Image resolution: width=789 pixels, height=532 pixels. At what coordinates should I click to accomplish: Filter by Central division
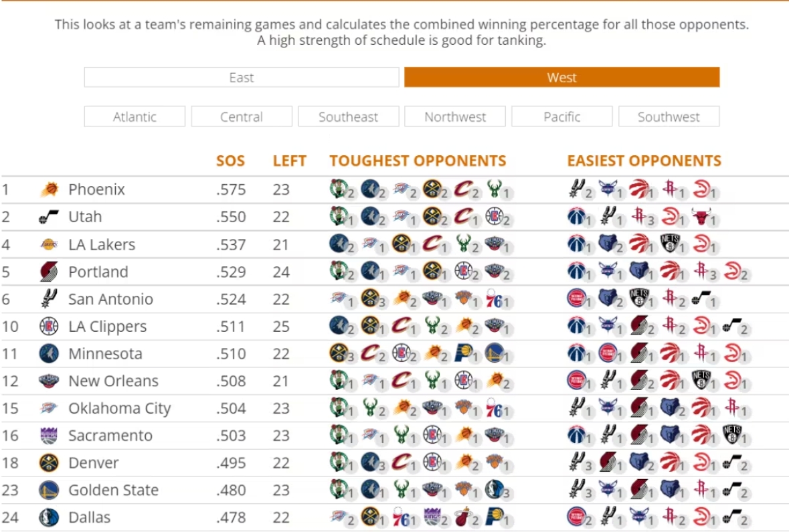click(242, 117)
